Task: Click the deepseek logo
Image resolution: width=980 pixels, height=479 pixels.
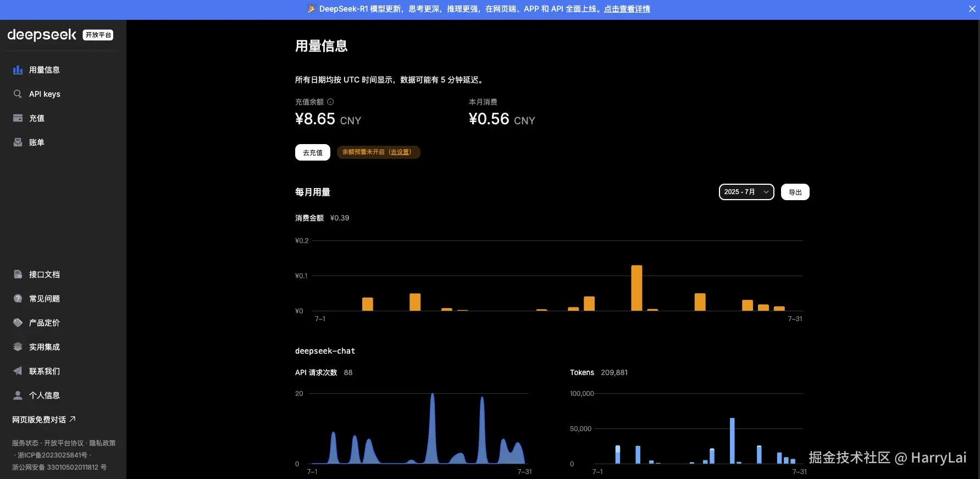Action: [42, 35]
